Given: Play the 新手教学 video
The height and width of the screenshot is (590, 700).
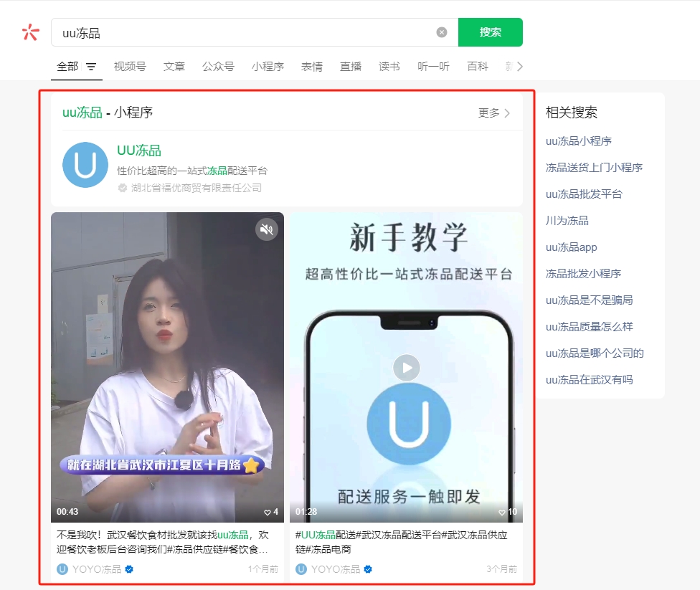Looking at the screenshot, I should point(406,368).
